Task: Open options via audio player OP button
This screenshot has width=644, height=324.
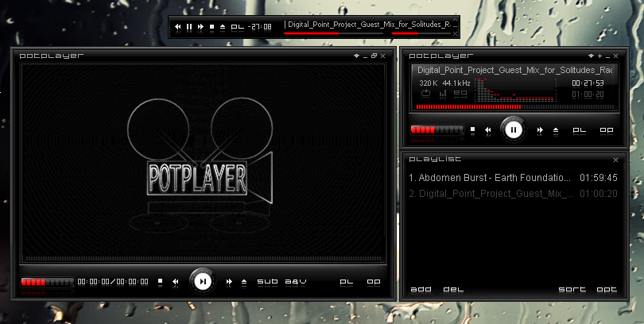Action: tap(607, 130)
